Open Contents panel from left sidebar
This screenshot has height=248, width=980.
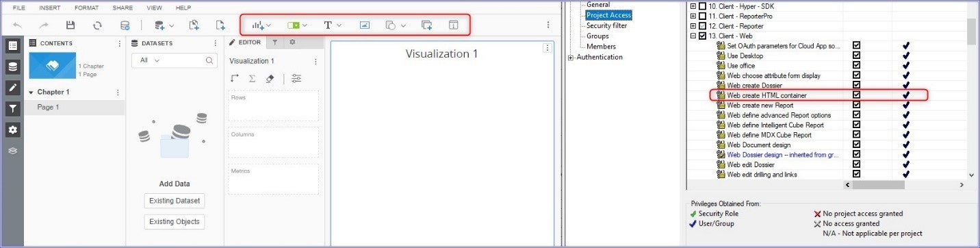click(12, 46)
